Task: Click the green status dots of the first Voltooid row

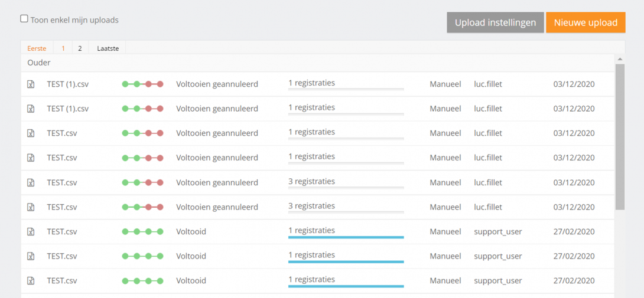Action: coord(142,232)
